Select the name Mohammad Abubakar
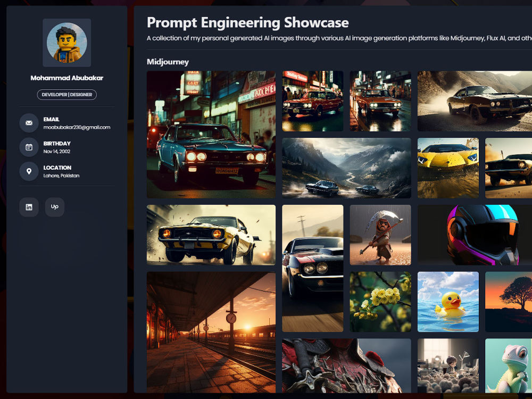532x399 pixels. [67, 78]
